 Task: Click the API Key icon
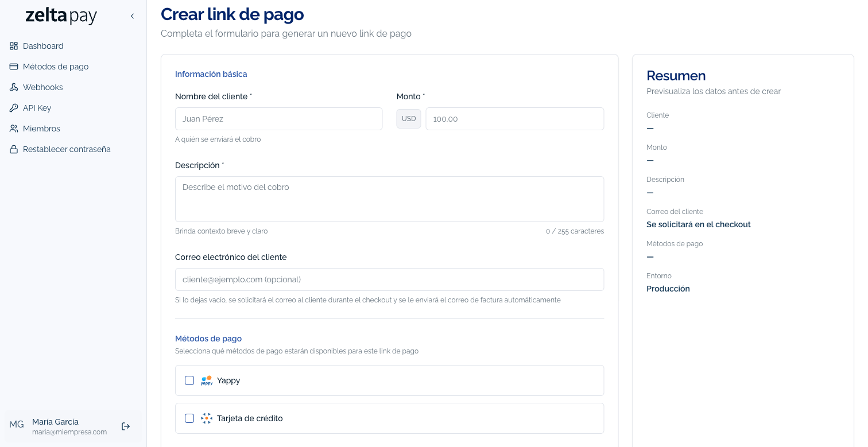click(13, 108)
